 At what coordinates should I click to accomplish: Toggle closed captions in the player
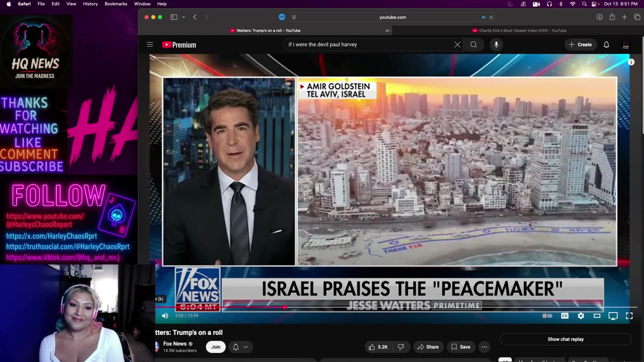(565, 316)
